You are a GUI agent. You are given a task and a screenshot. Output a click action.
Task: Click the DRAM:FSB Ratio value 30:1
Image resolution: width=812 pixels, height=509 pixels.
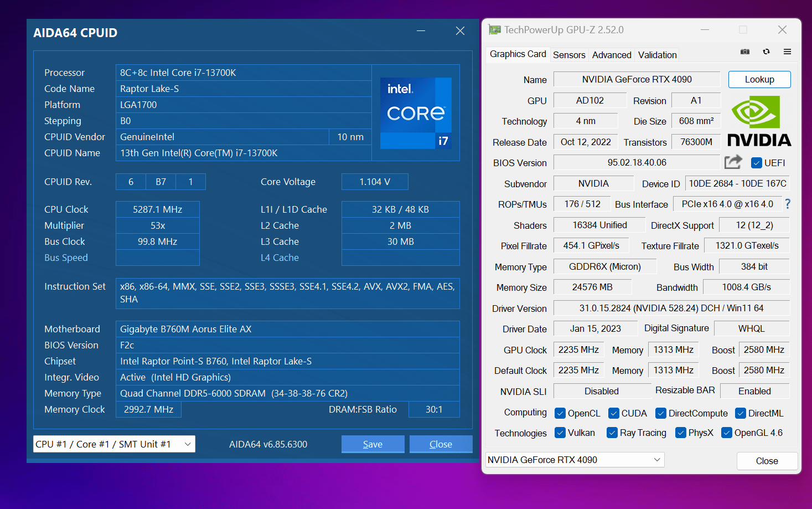[434, 409]
